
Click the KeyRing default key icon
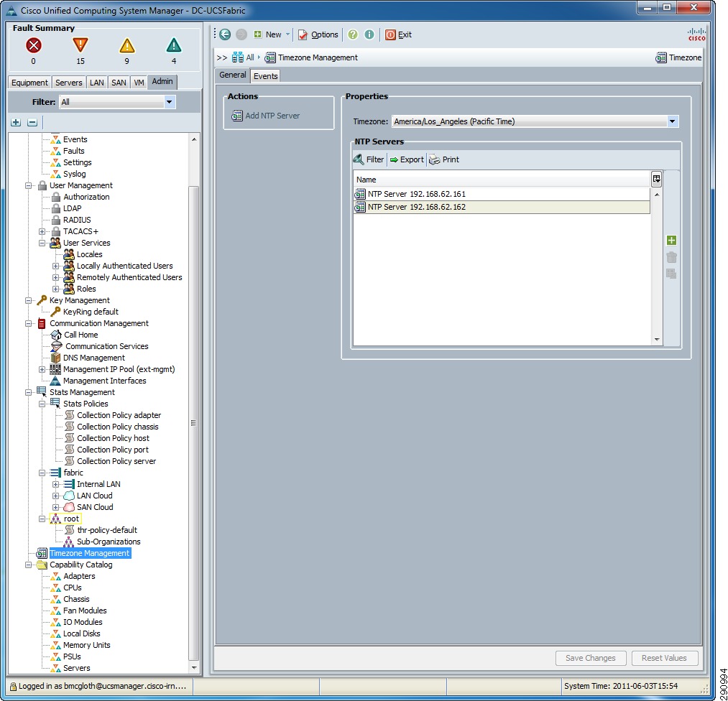56,312
